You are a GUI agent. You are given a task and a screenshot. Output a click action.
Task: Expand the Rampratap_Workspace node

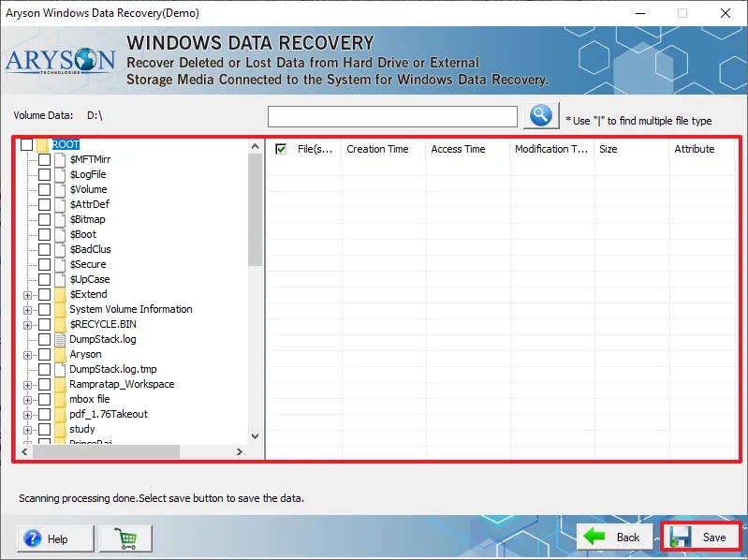coord(28,386)
